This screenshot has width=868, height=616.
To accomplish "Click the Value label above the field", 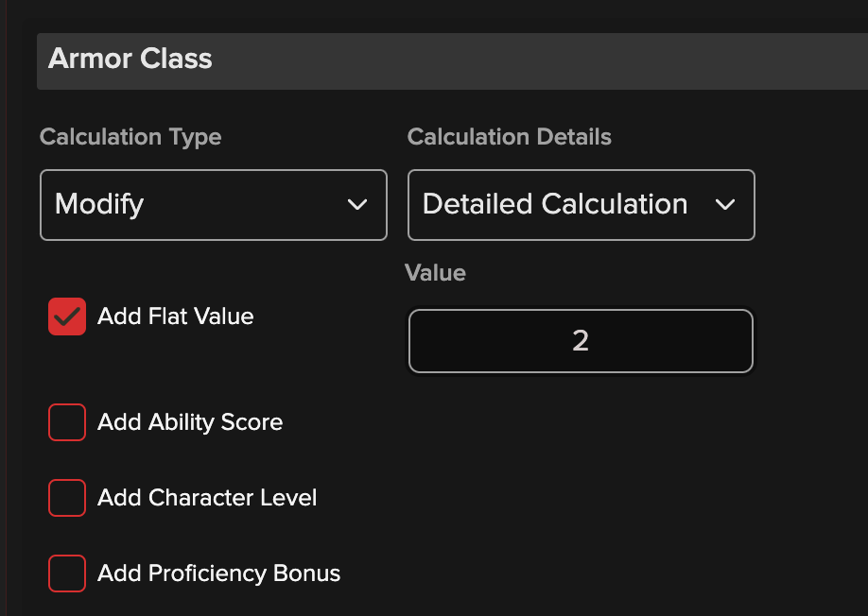I will tap(435, 273).
